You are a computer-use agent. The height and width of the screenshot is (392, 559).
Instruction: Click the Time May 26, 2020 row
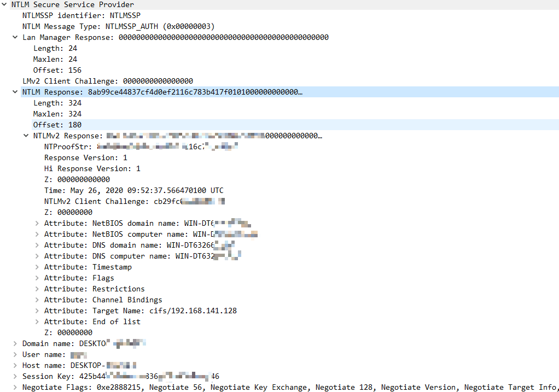point(133,190)
